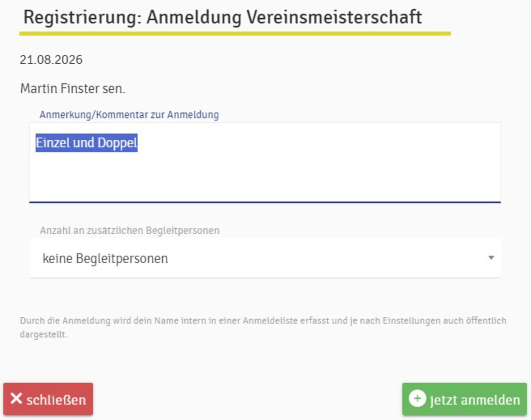
Task: Click the date 21.08.2026
Action: [51, 60]
